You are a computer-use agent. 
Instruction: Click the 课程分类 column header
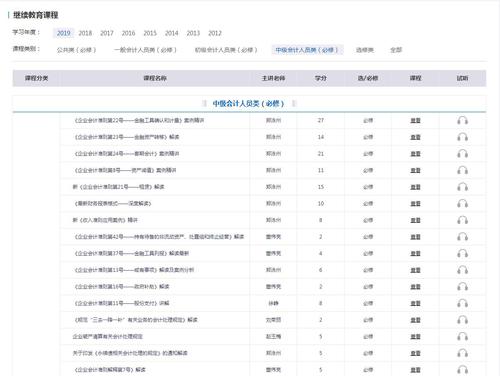click(x=36, y=78)
